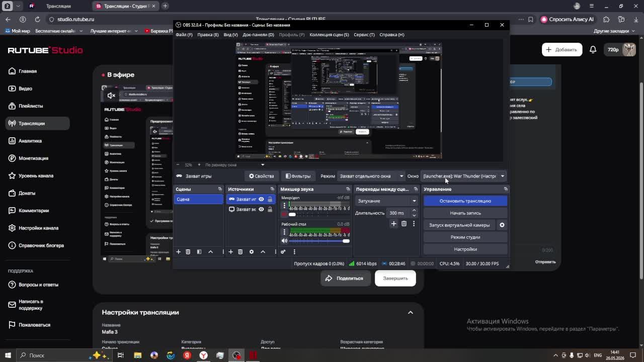Open the Затухание transition type dropdown
This screenshot has height=362, width=644.
(386, 201)
